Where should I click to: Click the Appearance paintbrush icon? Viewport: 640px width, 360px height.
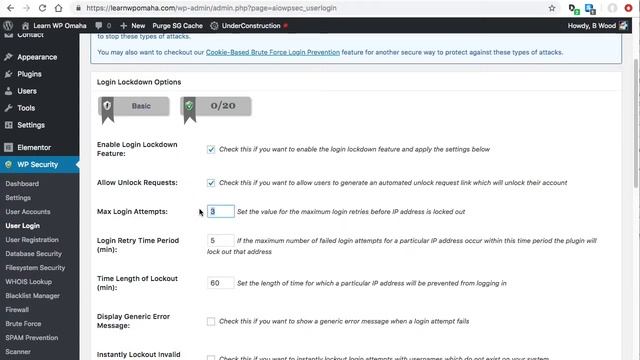coord(9,57)
